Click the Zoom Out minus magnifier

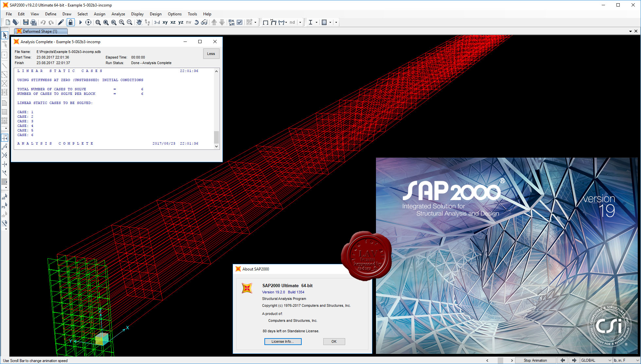(130, 22)
